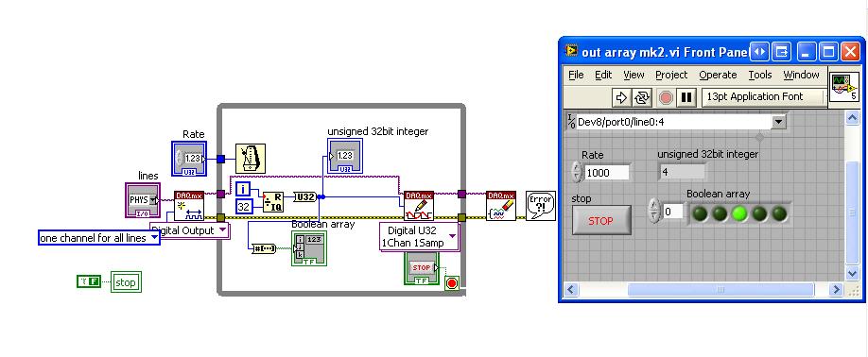Expand the 'one channel for all lines' enum
This screenshot has width=868, height=357.
coord(99,238)
